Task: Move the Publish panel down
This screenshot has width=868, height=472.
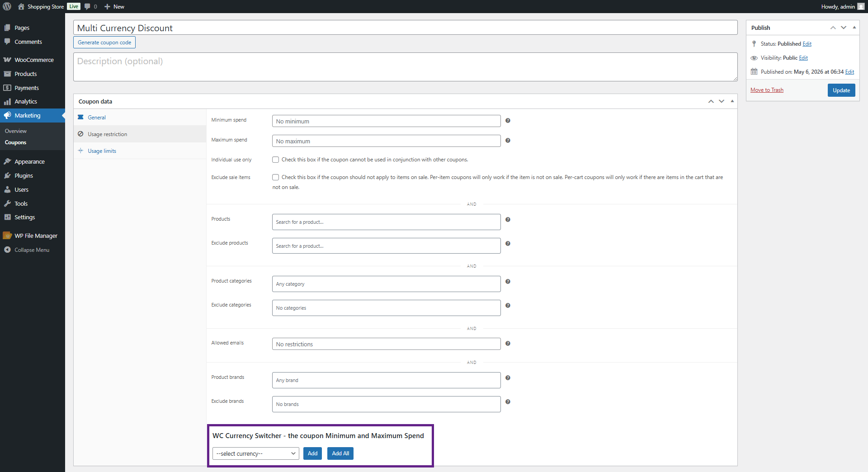Action: 844,28
